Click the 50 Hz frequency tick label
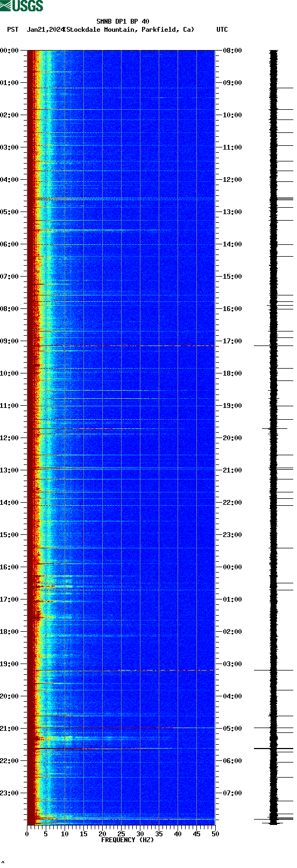This screenshot has width=297, height=868. point(215,834)
